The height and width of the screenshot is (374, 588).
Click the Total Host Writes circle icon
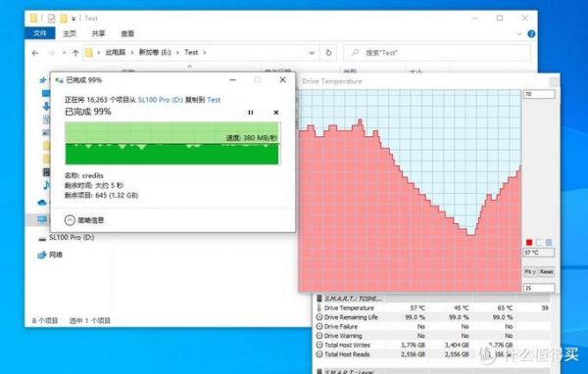coord(319,346)
